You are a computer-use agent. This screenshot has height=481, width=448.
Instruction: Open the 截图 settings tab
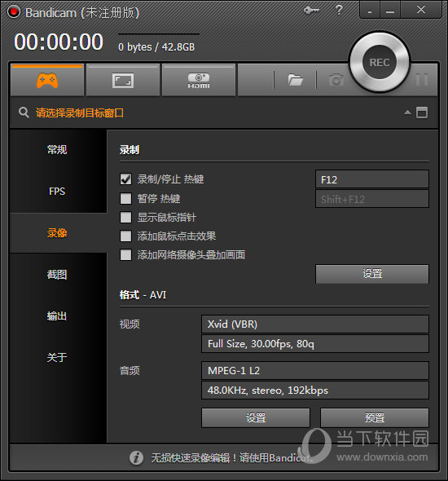pyautogui.click(x=58, y=275)
